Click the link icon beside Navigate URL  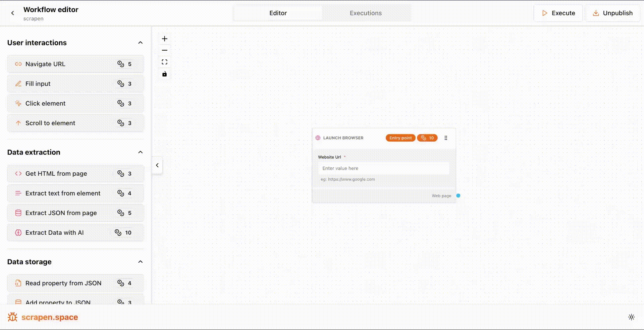pyautogui.click(x=18, y=64)
